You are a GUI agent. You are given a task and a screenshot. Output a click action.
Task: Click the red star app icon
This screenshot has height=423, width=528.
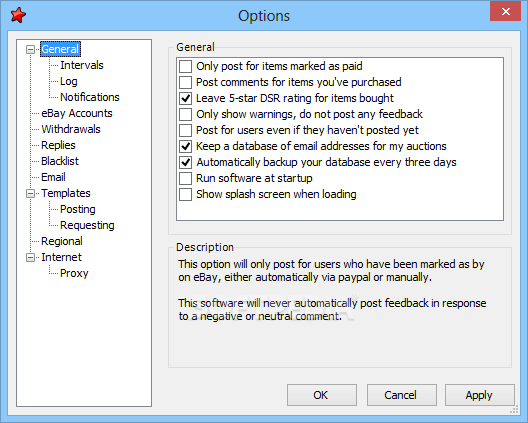click(x=18, y=15)
